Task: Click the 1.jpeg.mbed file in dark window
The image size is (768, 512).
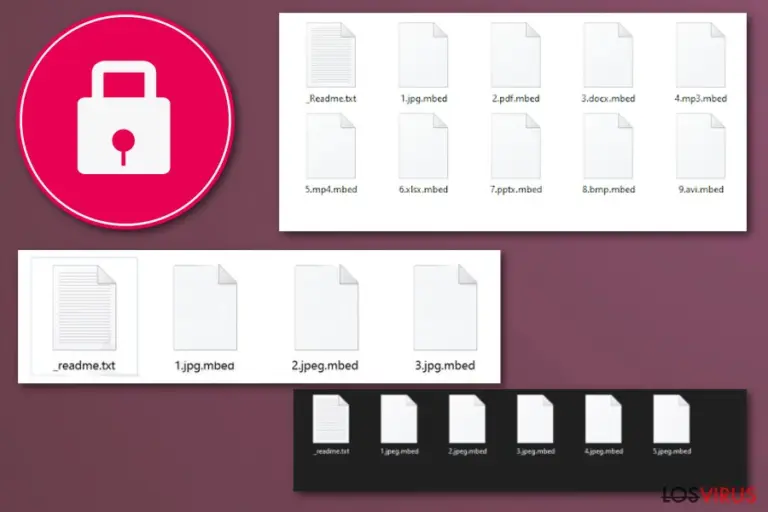Action: click(x=399, y=425)
